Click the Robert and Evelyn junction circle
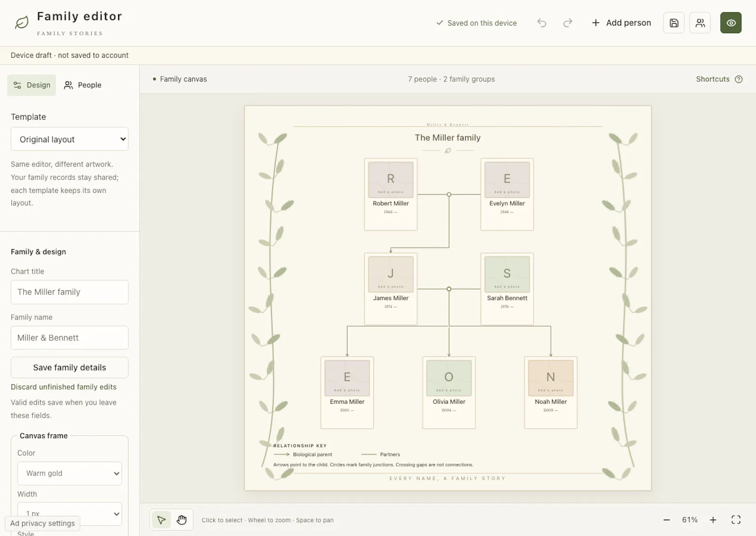The height and width of the screenshot is (536, 756). click(x=449, y=194)
